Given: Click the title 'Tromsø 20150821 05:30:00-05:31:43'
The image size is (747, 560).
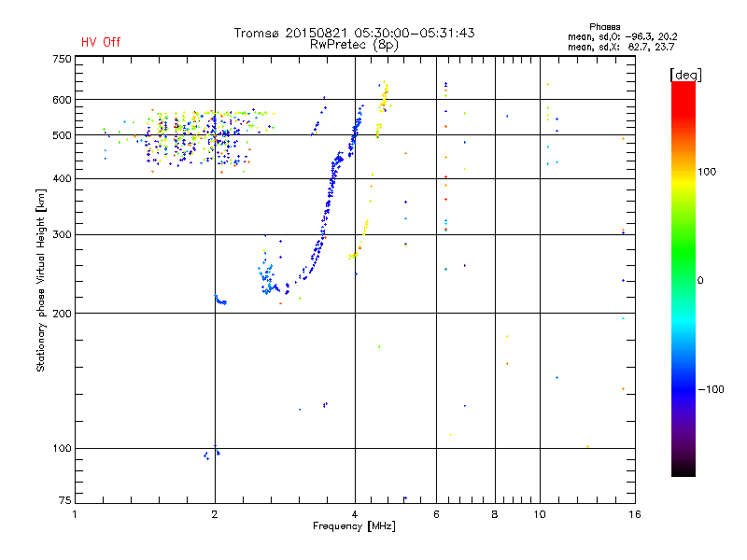Looking at the screenshot, I should (x=354, y=33).
